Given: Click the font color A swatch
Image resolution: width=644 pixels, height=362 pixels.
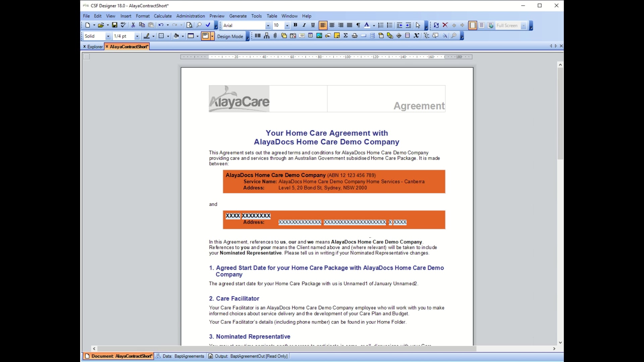Looking at the screenshot, I should click(x=367, y=25).
